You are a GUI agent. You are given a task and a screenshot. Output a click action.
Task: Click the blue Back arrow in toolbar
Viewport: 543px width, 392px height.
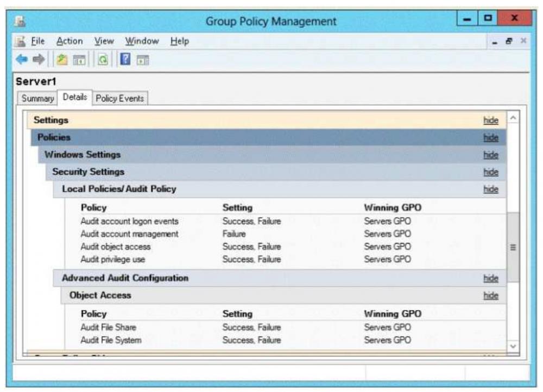pyautogui.click(x=21, y=59)
